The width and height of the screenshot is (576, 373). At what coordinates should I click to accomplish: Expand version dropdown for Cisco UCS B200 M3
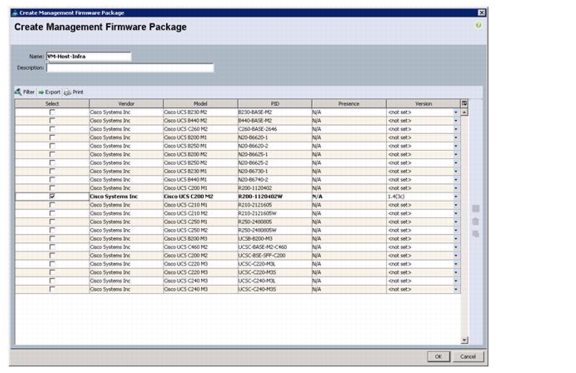point(456,239)
